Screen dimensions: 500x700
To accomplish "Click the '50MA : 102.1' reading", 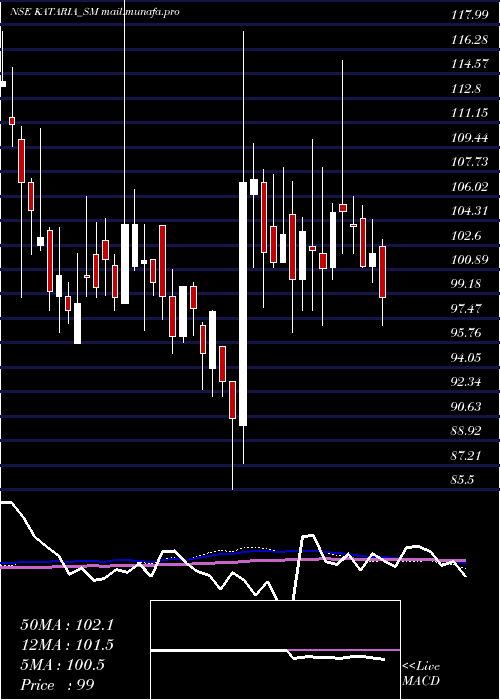I will click(67, 625).
